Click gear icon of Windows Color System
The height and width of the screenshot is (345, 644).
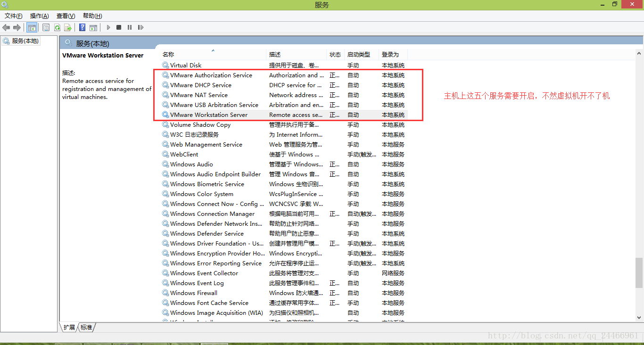(165, 194)
